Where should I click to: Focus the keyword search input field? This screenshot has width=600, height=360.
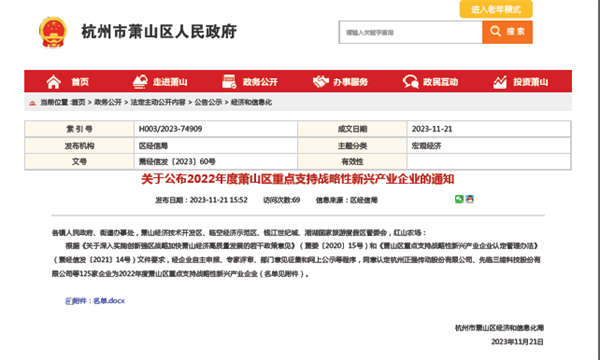coord(411,32)
